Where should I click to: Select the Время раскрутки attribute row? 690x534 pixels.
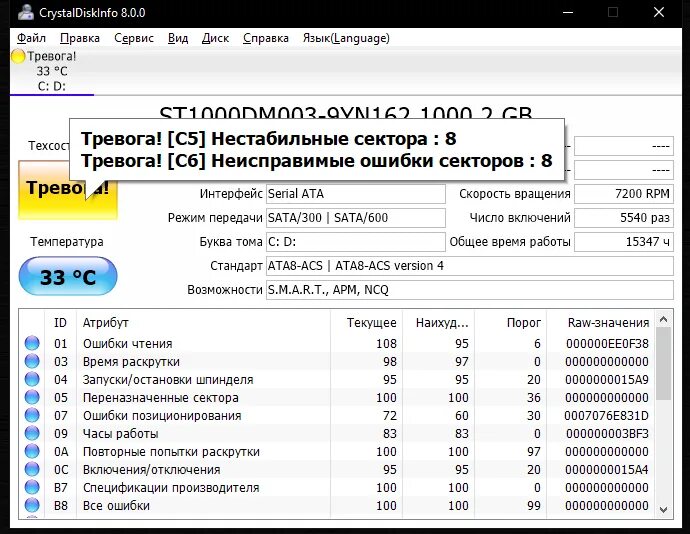click(x=337, y=361)
